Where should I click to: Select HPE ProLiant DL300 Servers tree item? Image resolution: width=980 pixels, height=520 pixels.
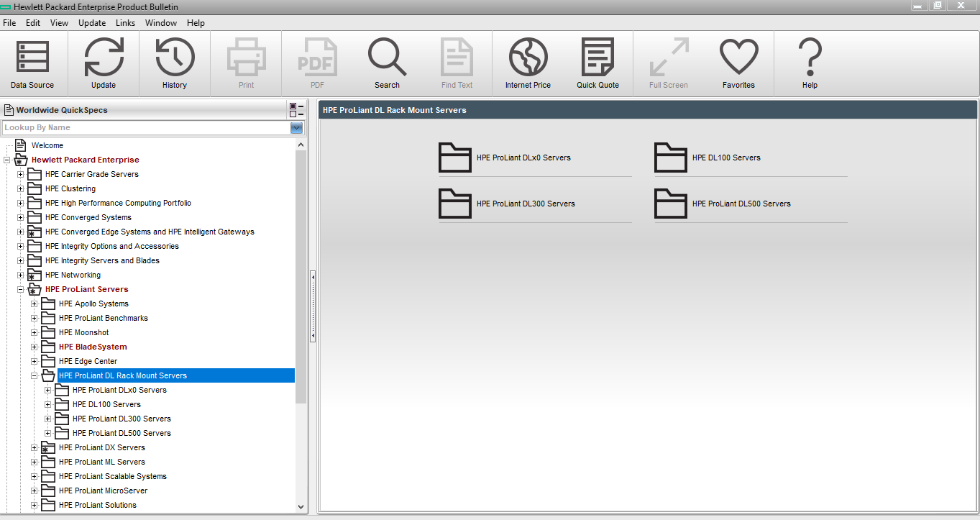[122, 419]
